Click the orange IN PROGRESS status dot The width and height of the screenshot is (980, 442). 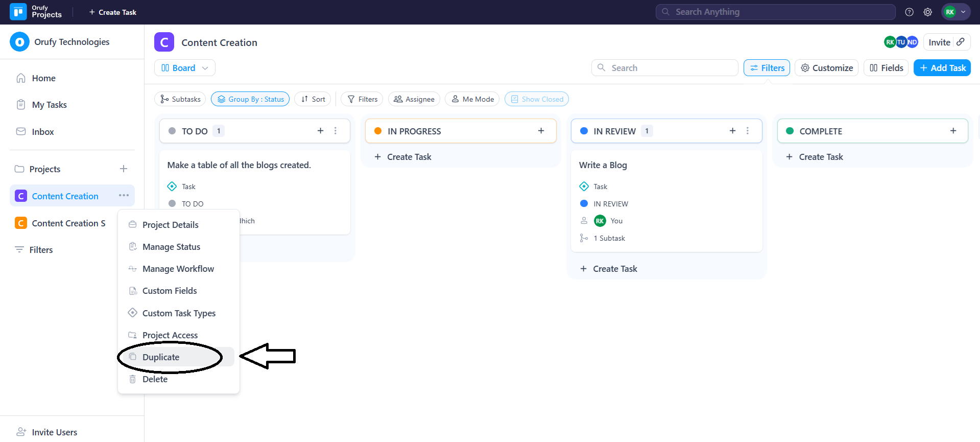coord(378,131)
